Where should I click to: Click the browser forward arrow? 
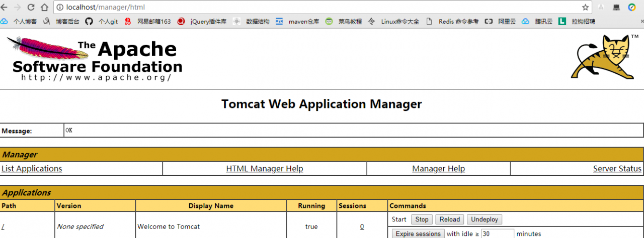coord(18,8)
